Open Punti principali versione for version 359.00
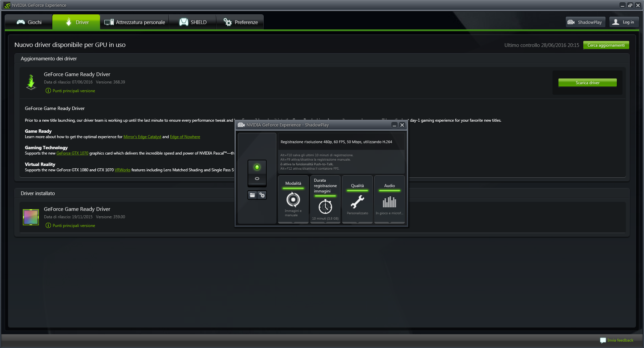644x348 pixels. (x=74, y=226)
